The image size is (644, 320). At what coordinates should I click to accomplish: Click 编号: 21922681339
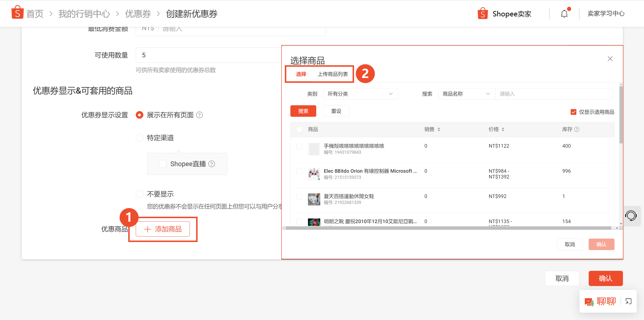(x=342, y=203)
